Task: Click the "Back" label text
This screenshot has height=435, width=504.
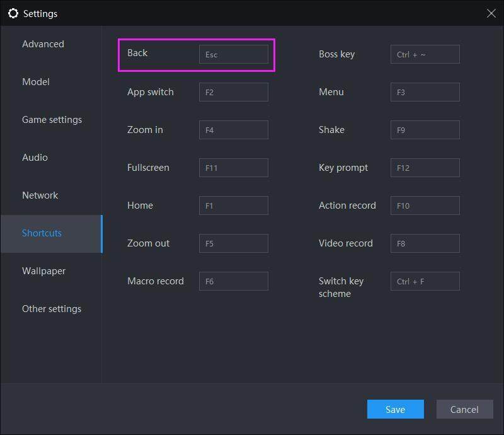Action: point(137,53)
